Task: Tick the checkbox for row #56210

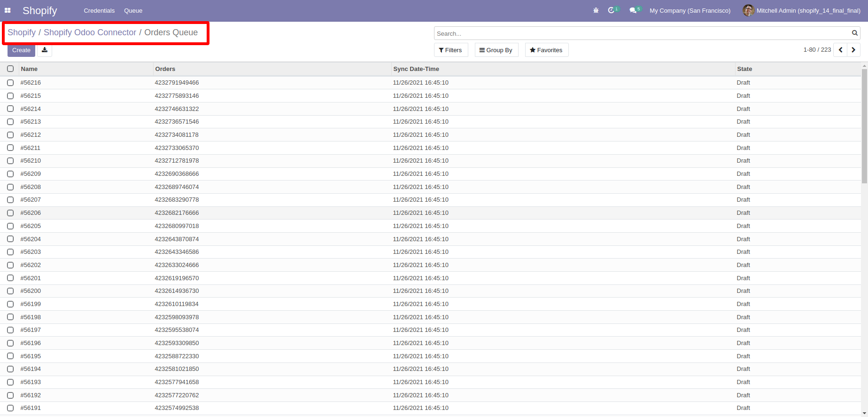Action: click(10, 161)
